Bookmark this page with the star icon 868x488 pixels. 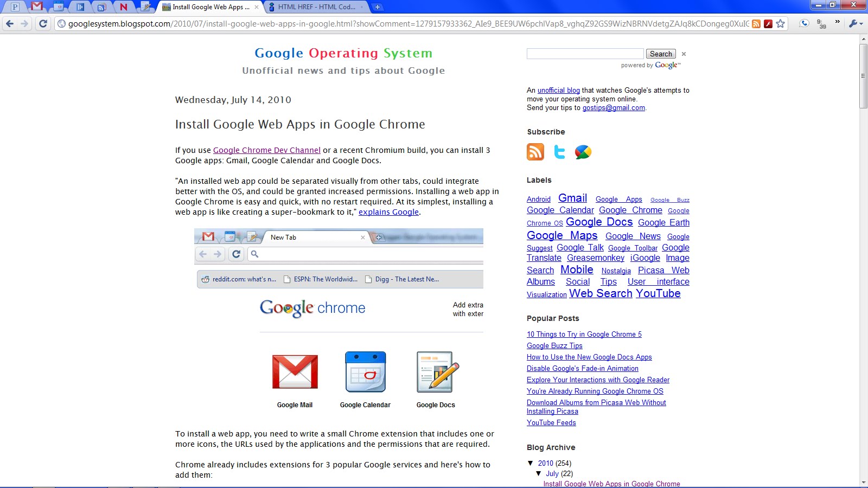click(x=780, y=24)
